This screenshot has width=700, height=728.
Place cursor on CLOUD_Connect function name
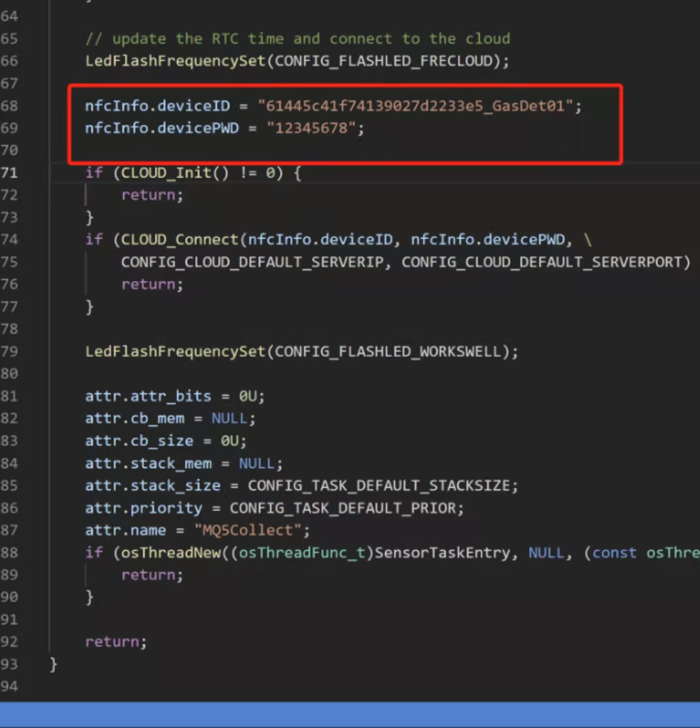[180, 240]
